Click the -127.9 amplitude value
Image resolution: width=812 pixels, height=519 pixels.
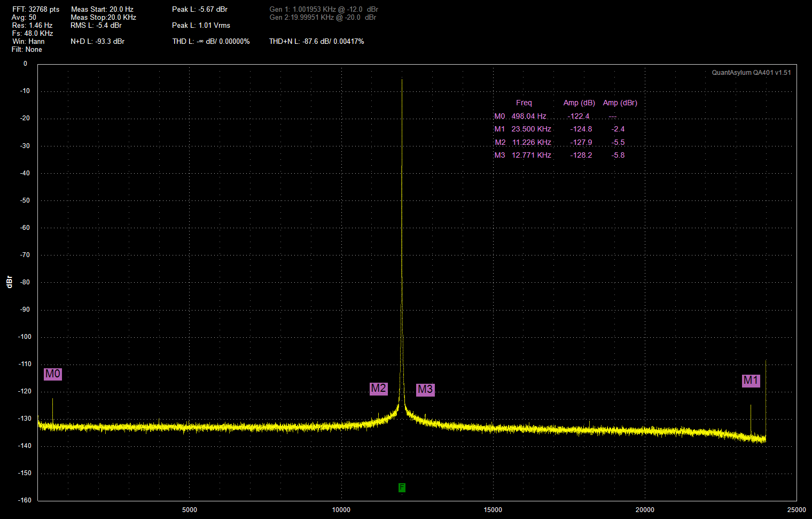pyautogui.click(x=581, y=142)
